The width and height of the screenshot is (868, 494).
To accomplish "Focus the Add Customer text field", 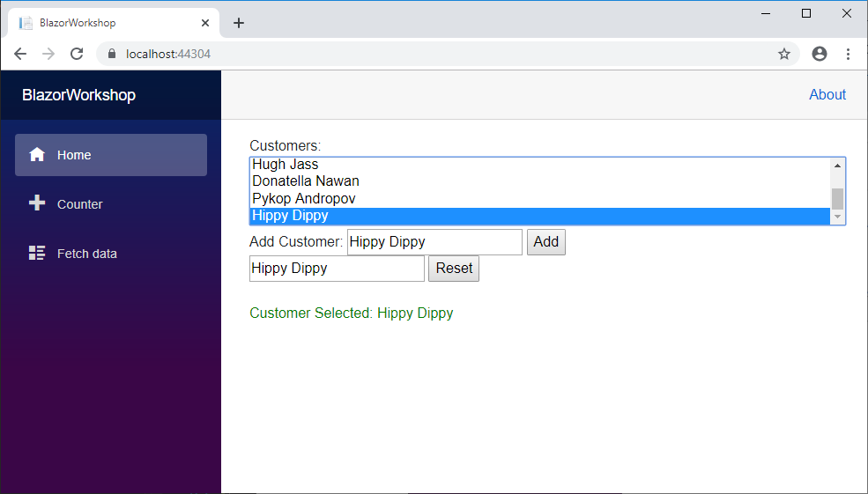I will coord(434,242).
